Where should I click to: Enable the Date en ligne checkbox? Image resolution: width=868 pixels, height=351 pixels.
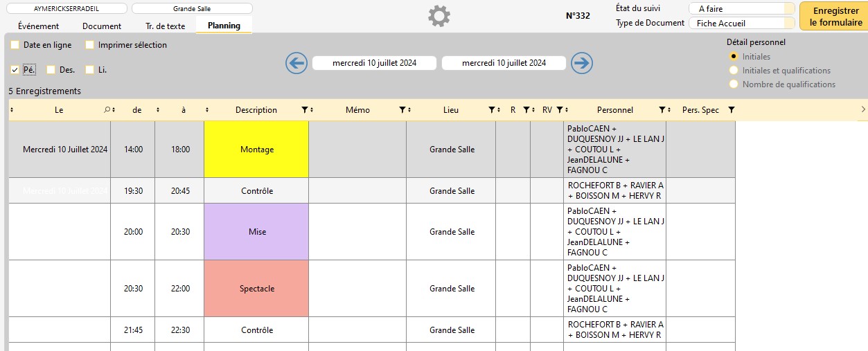[x=15, y=45]
